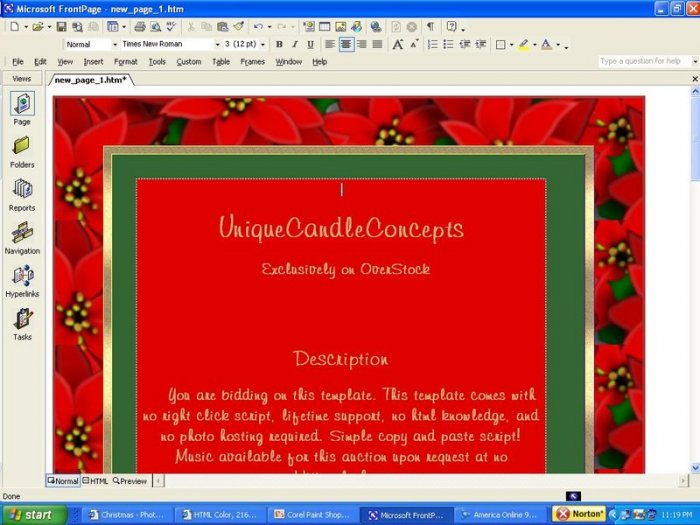Open the Highlight Color dropdown arrow

(x=535, y=45)
